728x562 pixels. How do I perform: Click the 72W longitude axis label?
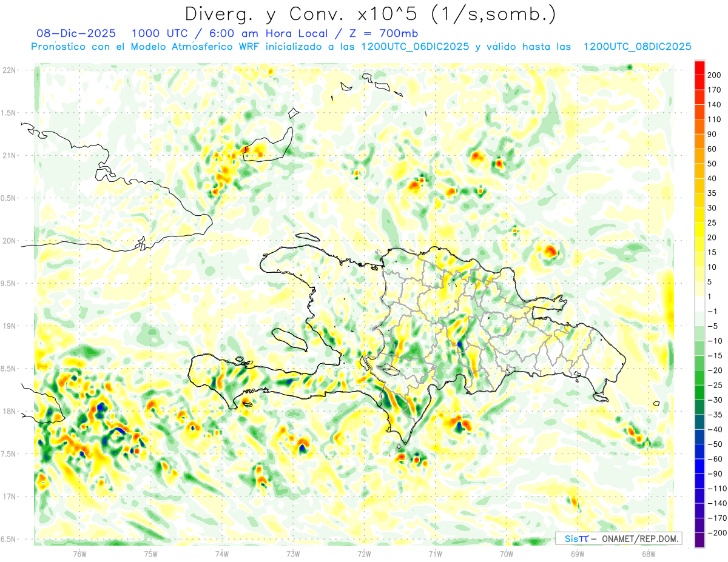(364, 554)
